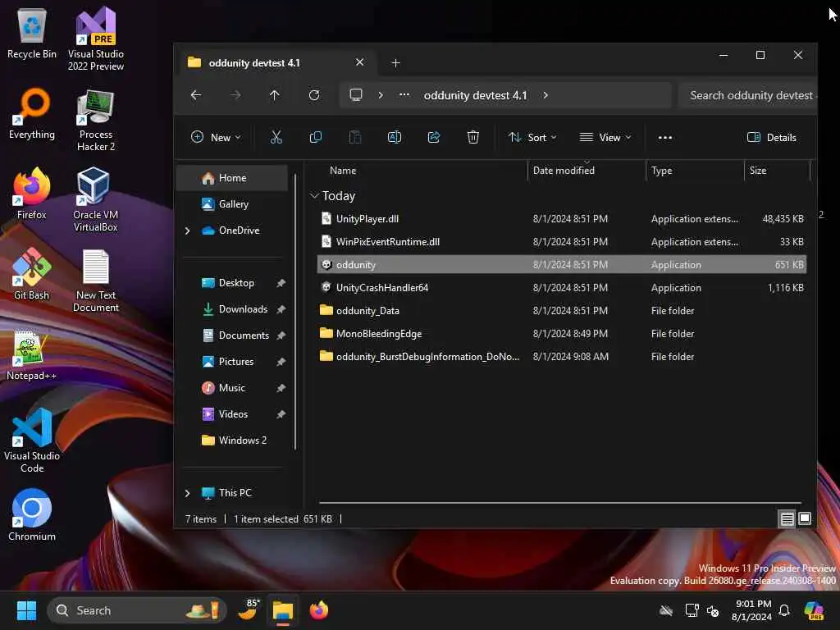This screenshot has height=630, width=840.
Task: Click the Search oddunity devtest field
Action: tap(748, 95)
